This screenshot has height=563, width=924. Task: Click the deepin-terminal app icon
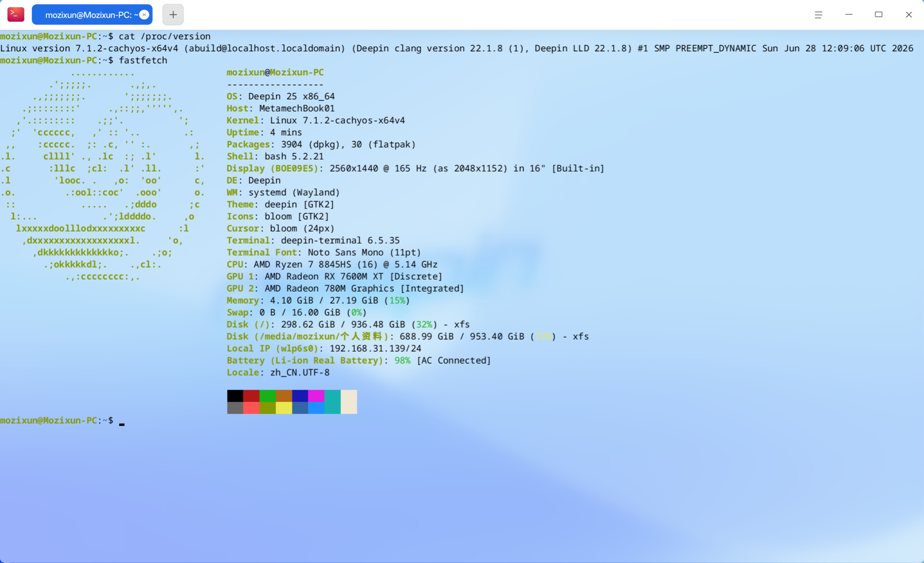tap(16, 14)
